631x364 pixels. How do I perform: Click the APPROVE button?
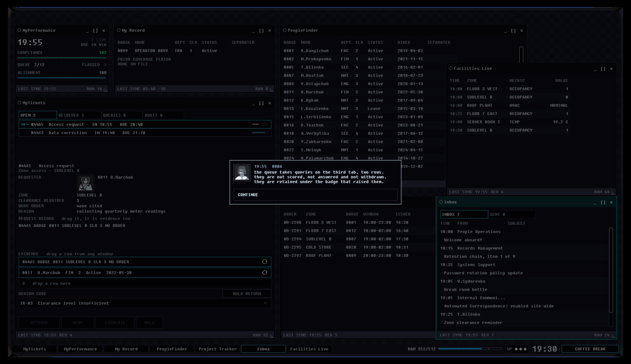tap(39, 323)
